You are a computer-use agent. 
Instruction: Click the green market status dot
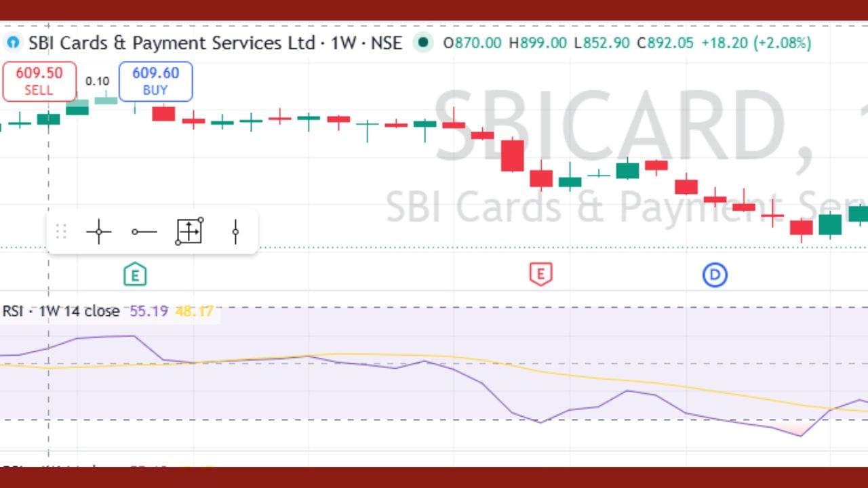point(424,43)
